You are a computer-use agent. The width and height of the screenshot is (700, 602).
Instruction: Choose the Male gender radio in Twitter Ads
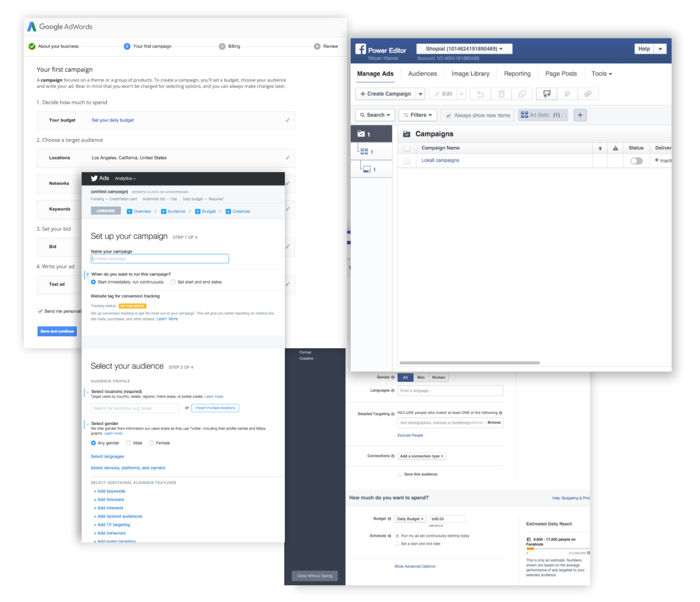pos(129,443)
